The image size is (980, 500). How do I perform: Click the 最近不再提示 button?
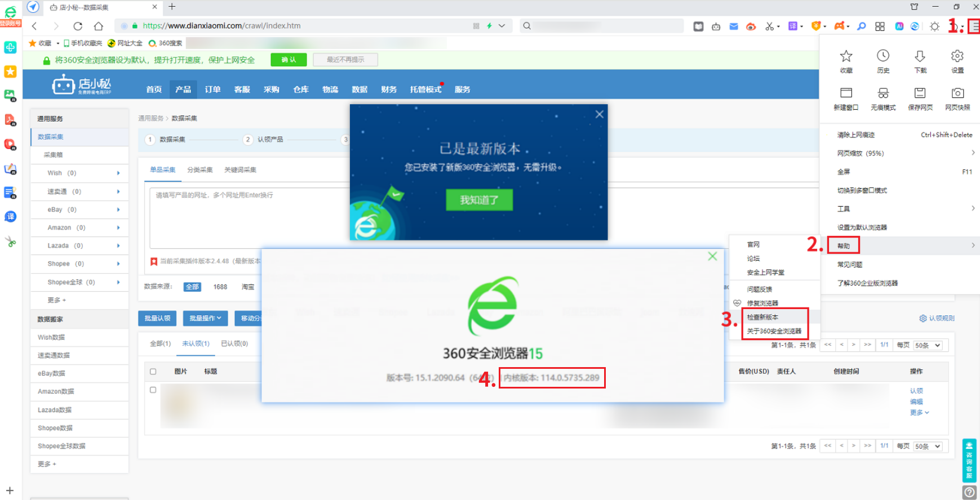345,60
